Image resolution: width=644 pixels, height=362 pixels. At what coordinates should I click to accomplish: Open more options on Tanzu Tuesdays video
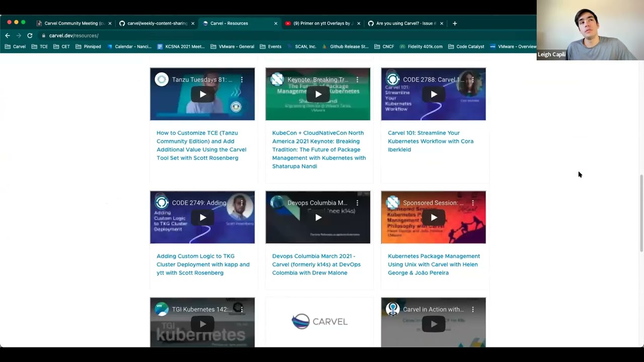(242, 80)
